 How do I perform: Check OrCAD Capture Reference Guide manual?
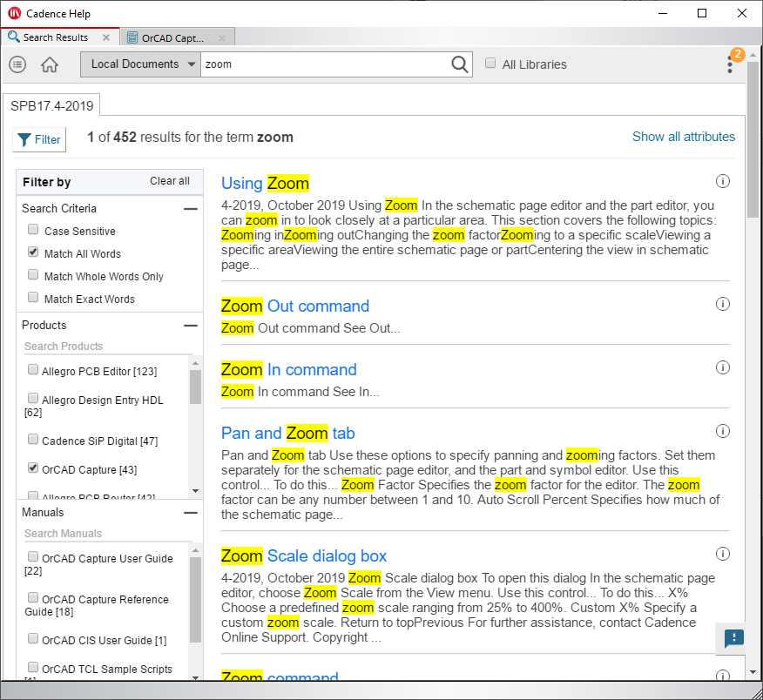click(33, 597)
